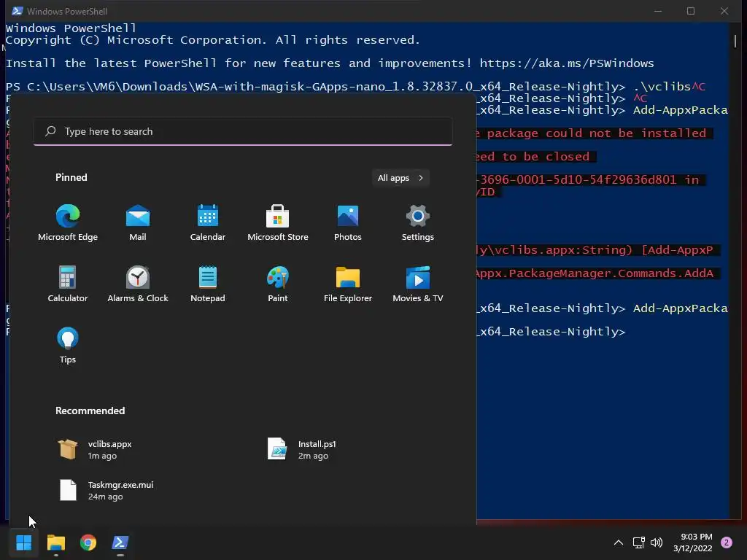Launch the Mail app
The image size is (747, 560).
(138, 223)
